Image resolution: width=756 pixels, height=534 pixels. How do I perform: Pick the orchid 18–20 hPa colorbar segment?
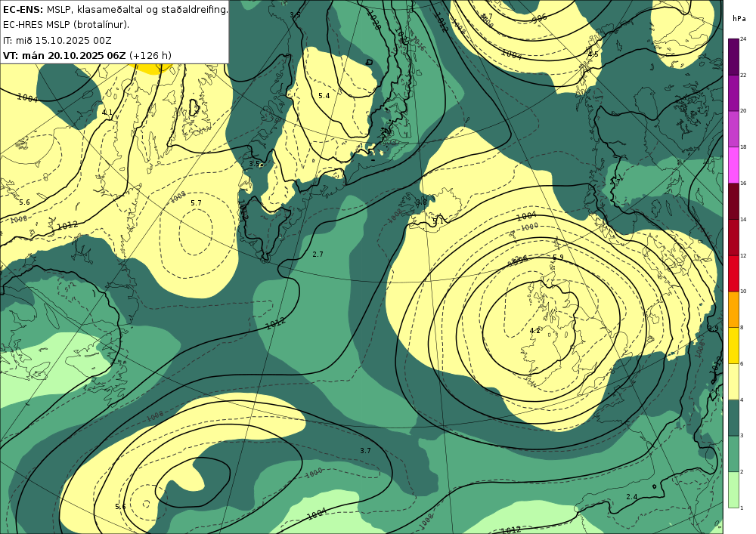click(x=733, y=128)
